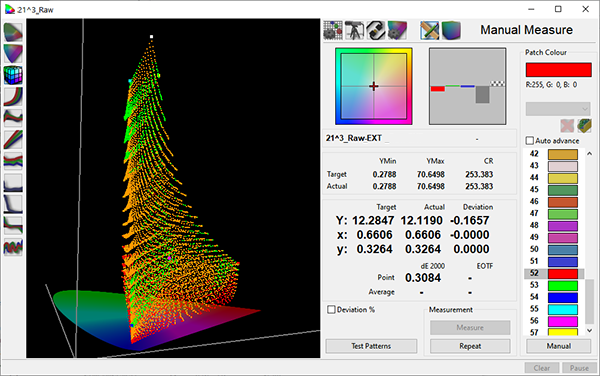
Task: Select patch 46 orange-red swatch
Action: click(x=563, y=202)
